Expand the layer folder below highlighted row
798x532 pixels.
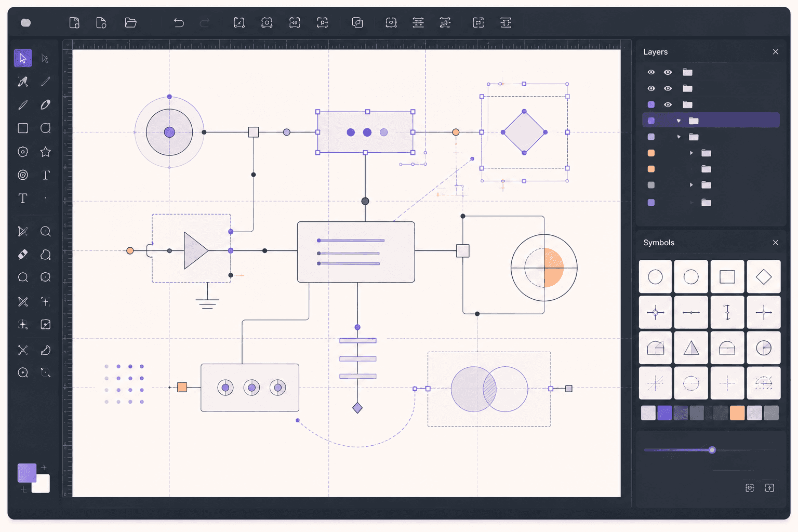(x=679, y=137)
